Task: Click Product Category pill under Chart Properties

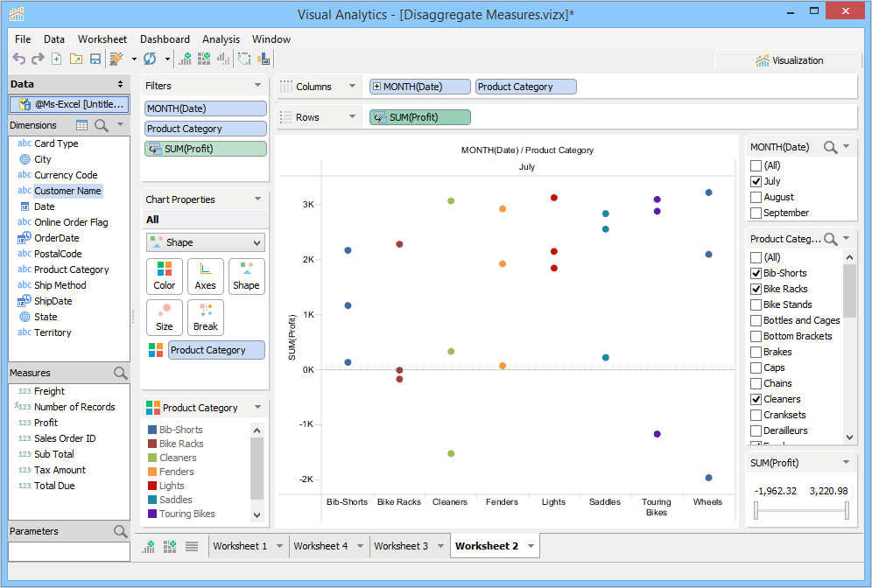Action: tap(216, 350)
